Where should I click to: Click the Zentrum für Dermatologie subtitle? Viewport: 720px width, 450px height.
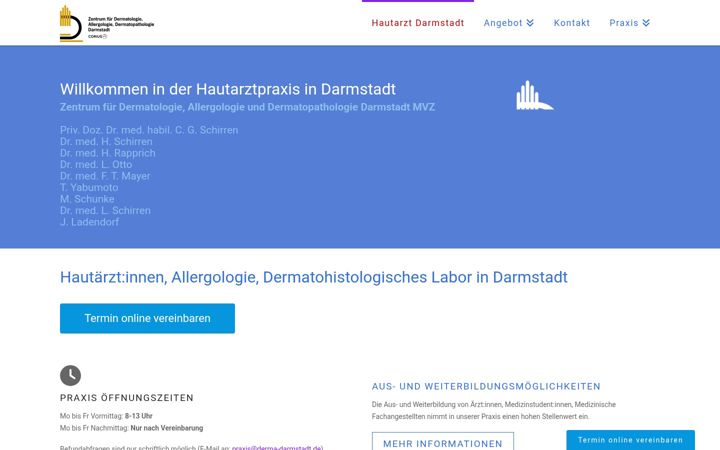coord(247,107)
